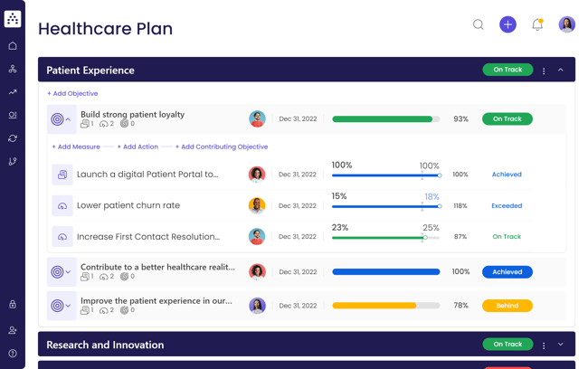Go to Home in sidebar
Image resolution: width=588 pixels, height=369 pixels.
pos(13,46)
